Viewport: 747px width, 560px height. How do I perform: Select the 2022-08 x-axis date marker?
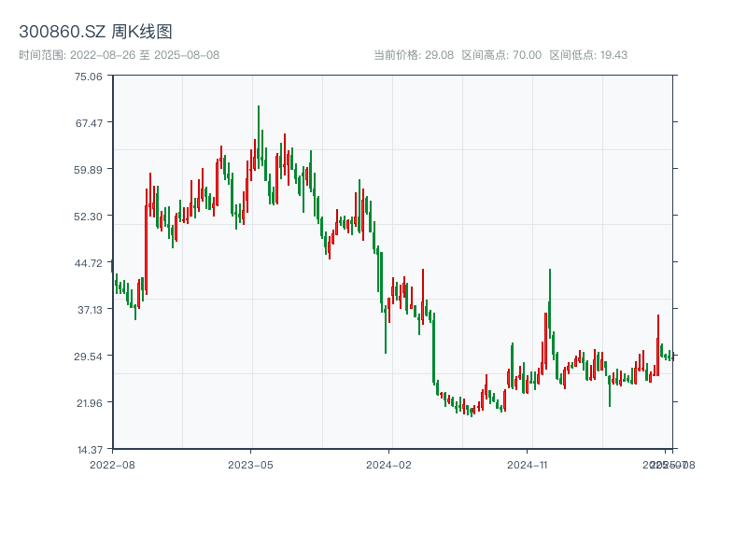click(x=112, y=464)
